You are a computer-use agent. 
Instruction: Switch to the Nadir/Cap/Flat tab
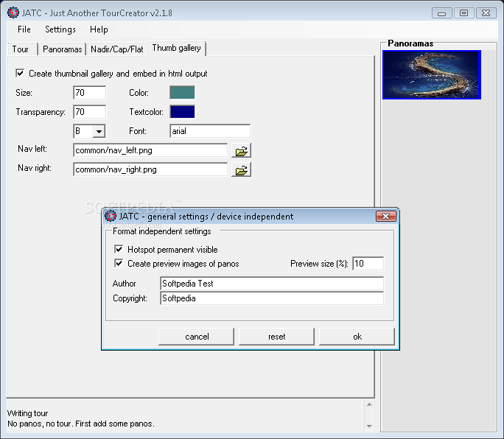coord(116,49)
